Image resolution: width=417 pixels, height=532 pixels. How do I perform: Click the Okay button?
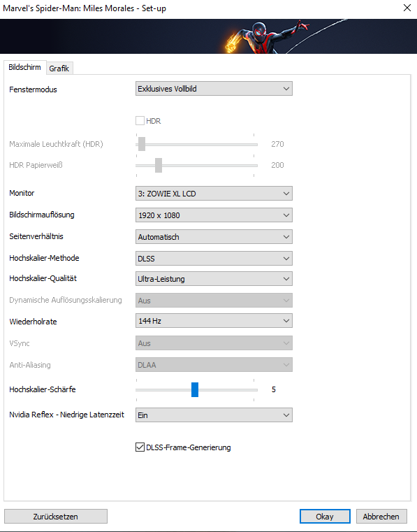coord(325,517)
